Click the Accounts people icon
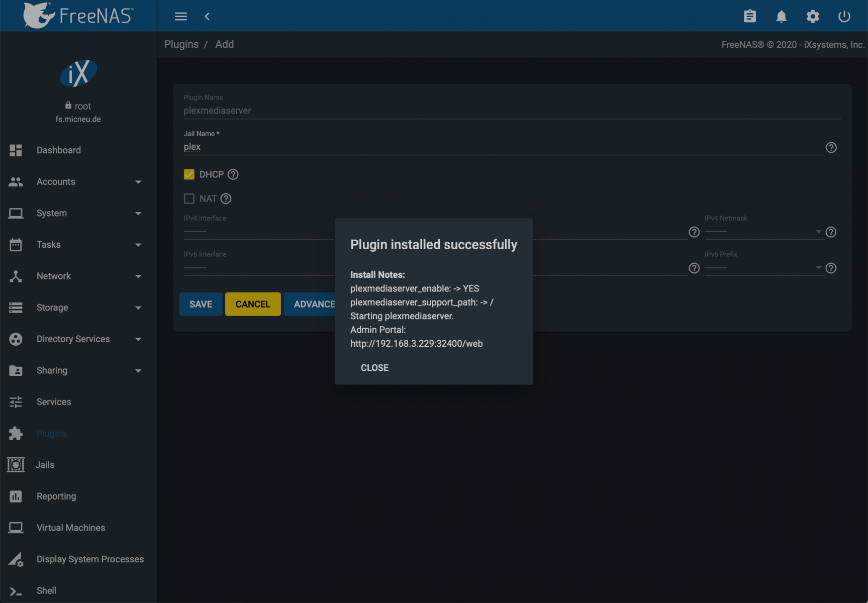 [x=16, y=182]
